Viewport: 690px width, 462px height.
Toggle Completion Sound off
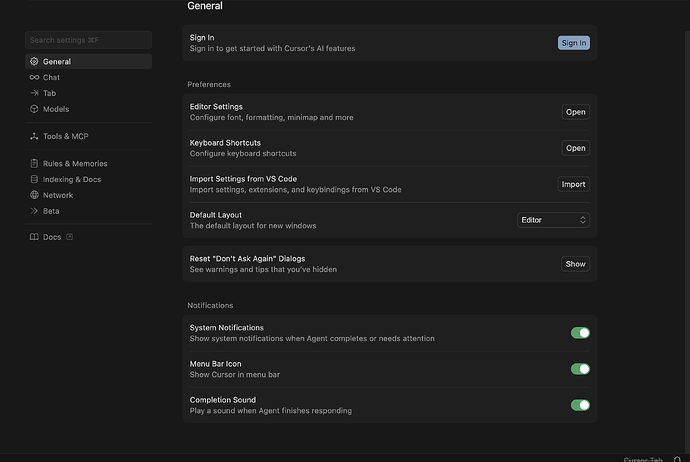click(x=580, y=405)
